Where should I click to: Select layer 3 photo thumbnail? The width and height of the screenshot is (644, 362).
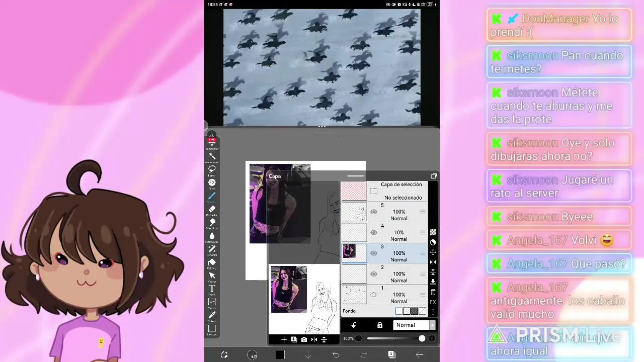[354, 253]
